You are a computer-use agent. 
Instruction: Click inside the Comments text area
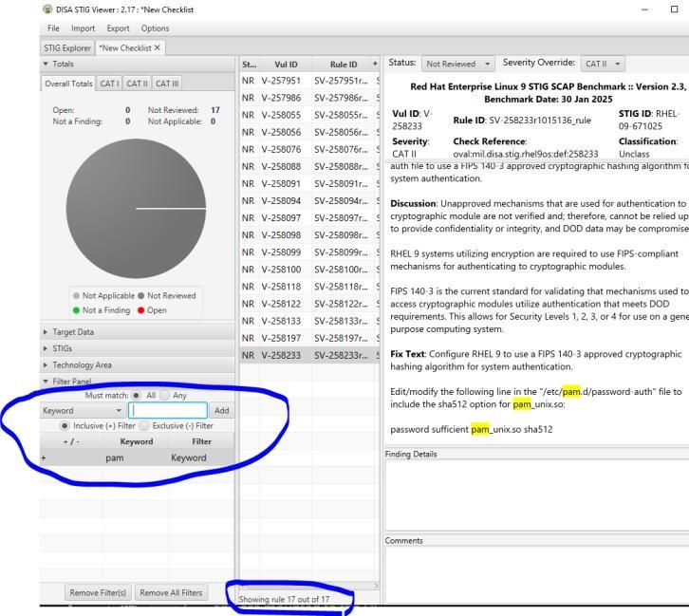point(537,574)
